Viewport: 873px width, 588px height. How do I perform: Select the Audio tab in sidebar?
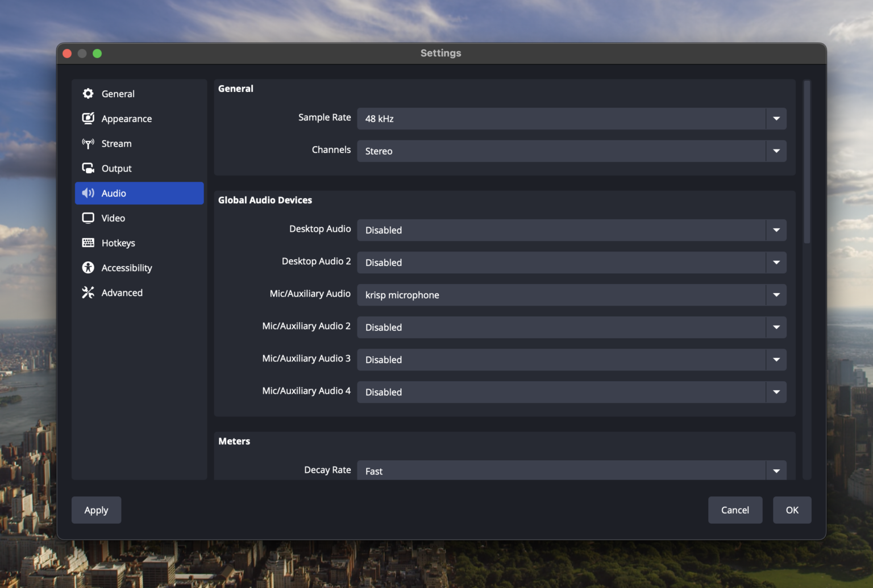pyautogui.click(x=139, y=193)
